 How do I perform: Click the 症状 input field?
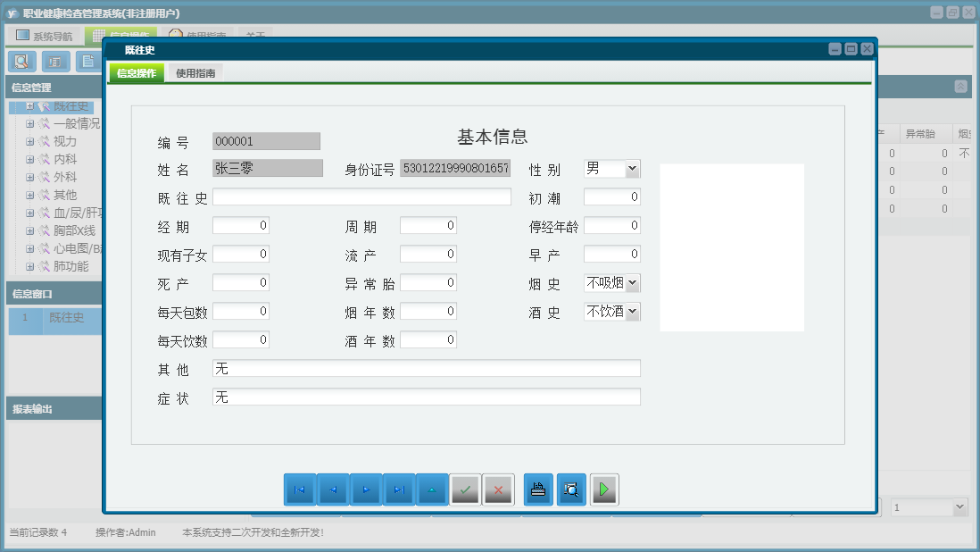pyautogui.click(x=426, y=397)
